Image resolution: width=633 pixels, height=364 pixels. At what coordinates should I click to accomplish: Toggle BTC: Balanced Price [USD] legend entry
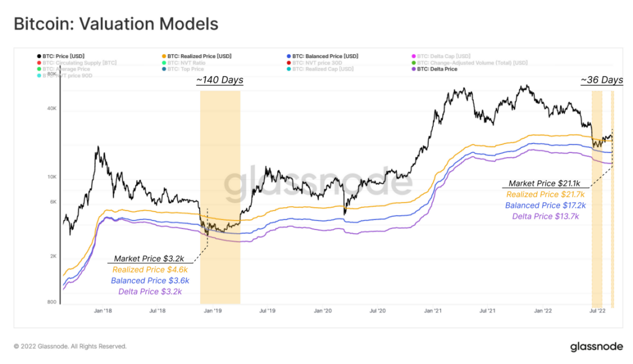(x=322, y=57)
